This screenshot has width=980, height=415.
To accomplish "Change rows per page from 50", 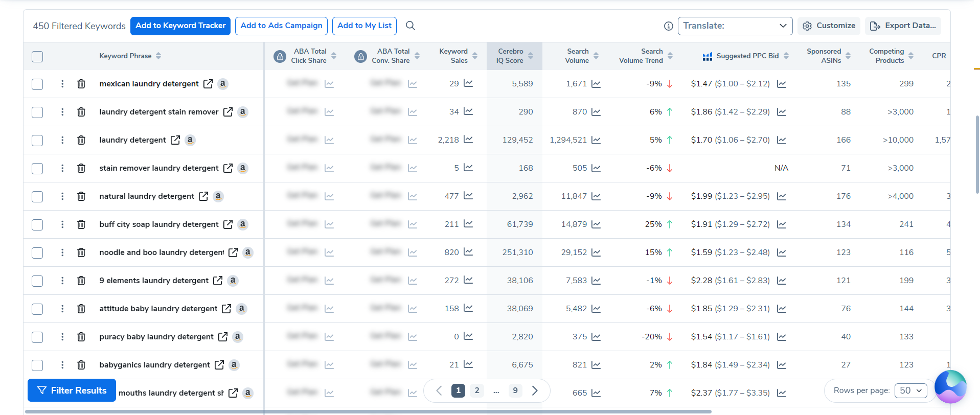I will pyautogui.click(x=911, y=390).
